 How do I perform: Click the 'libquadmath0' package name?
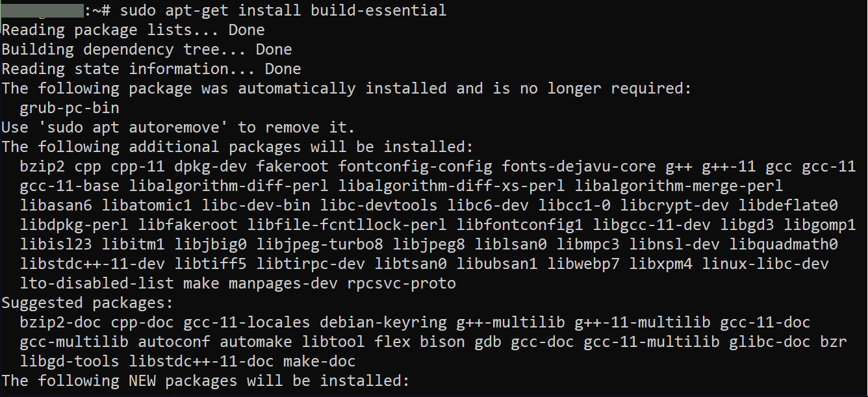pos(783,244)
